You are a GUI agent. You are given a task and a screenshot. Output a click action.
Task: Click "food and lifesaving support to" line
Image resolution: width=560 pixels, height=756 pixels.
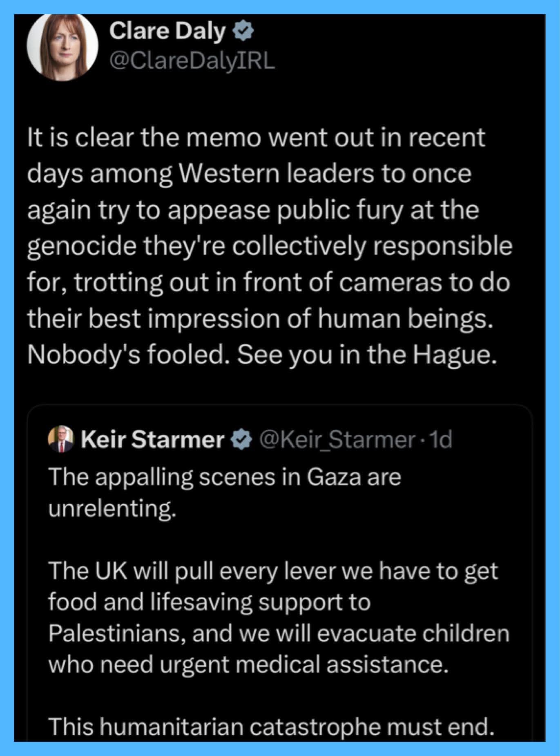[209, 602]
